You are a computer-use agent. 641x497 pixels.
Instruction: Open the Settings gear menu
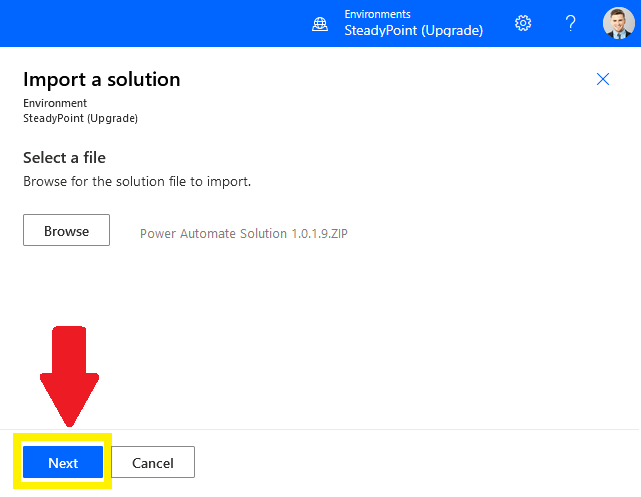click(523, 23)
